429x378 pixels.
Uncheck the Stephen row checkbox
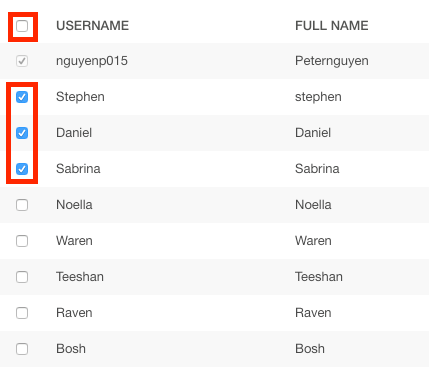tap(22, 97)
